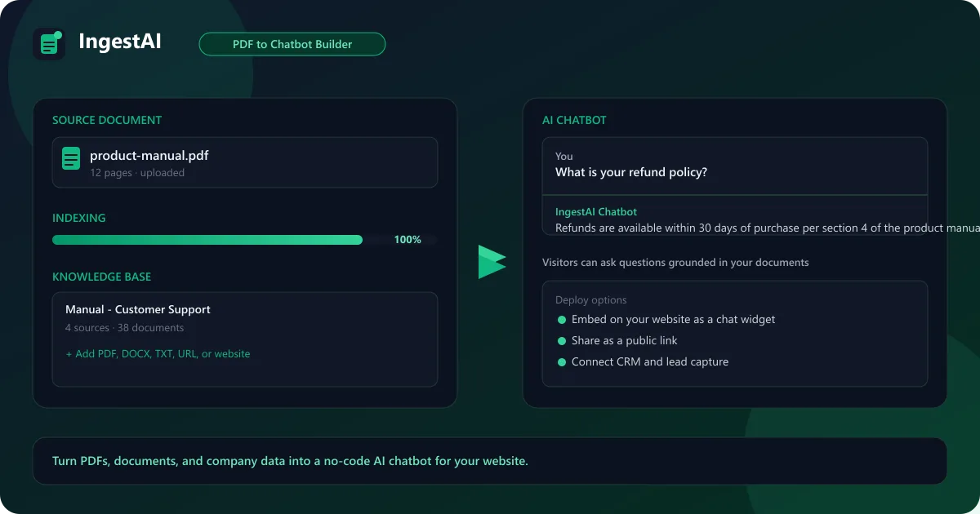Open the Manual - Customer Support knowledge base
Image resolution: width=980 pixels, height=514 pixels.
click(x=245, y=339)
